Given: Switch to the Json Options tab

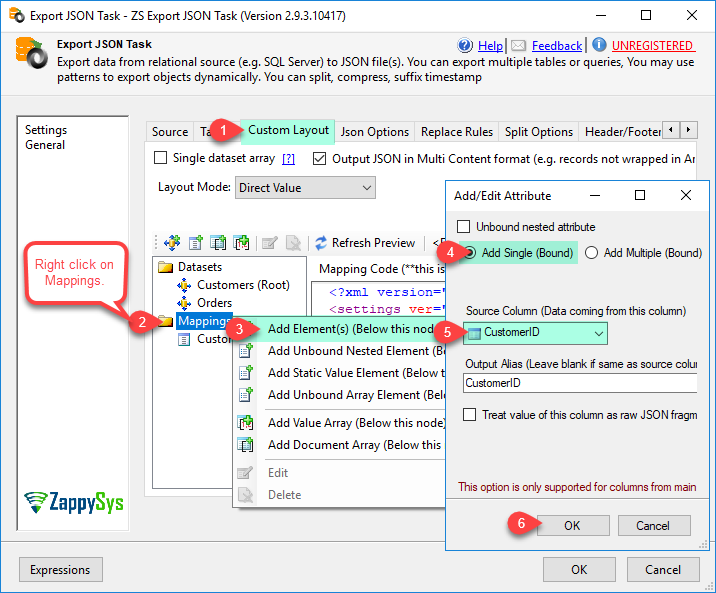Looking at the screenshot, I should (x=375, y=132).
